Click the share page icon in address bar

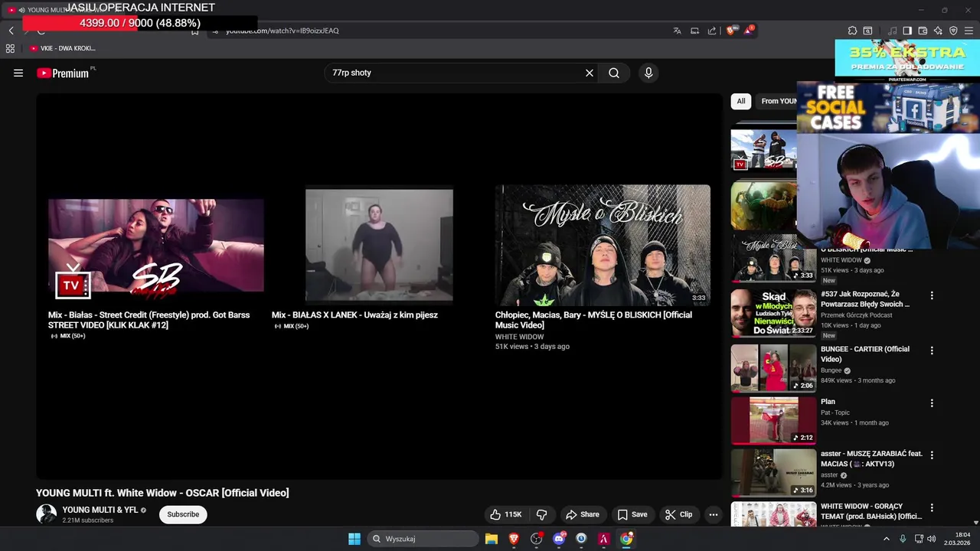click(712, 31)
